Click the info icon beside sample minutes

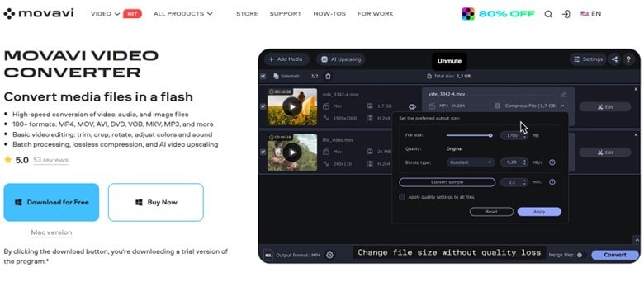coord(552,182)
